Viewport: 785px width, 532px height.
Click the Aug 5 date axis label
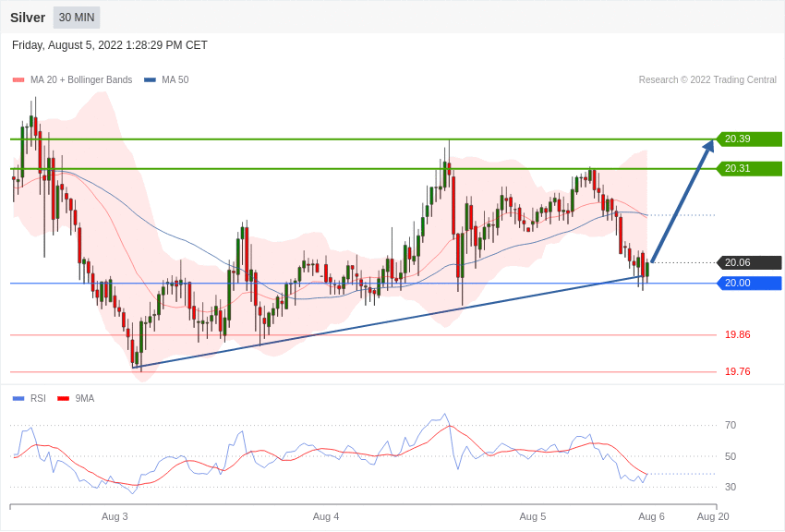[x=533, y=516]
